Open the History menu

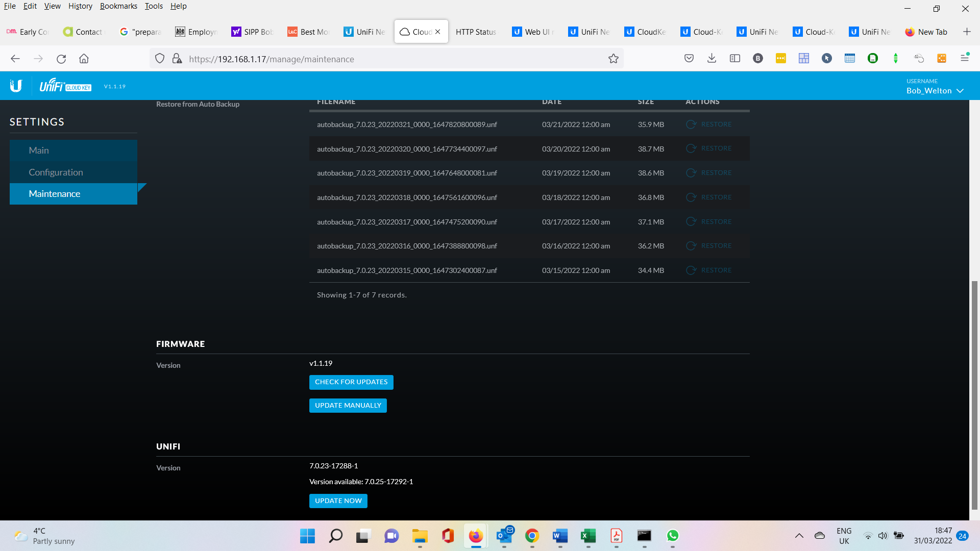click(x=80, y=6)
